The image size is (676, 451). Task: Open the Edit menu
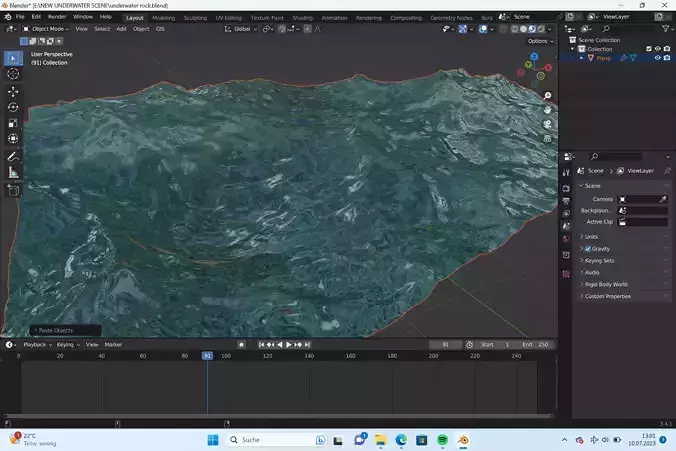click(36, 17)
